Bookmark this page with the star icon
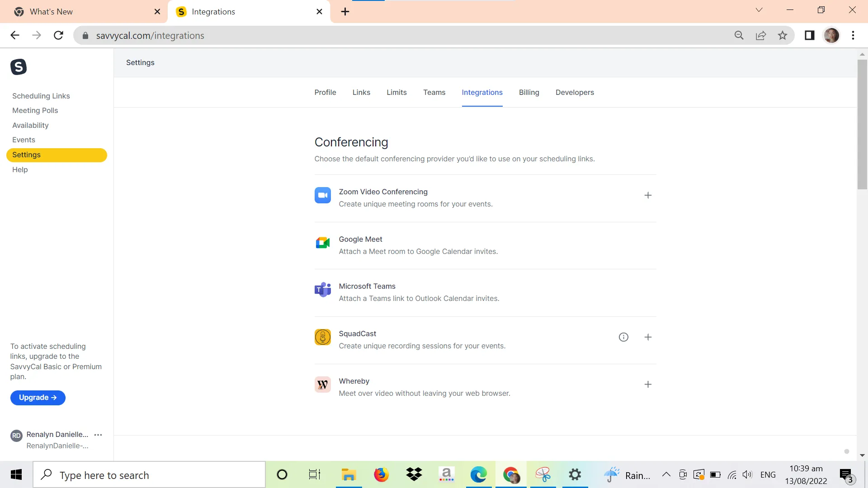The image size is (868, 488). (783, 35)
